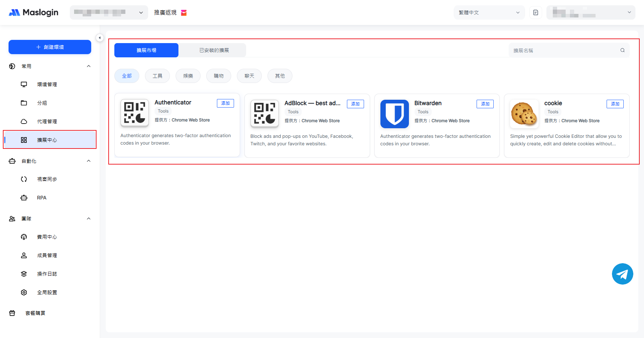Click the document icon in the top bar

(535, 12)
